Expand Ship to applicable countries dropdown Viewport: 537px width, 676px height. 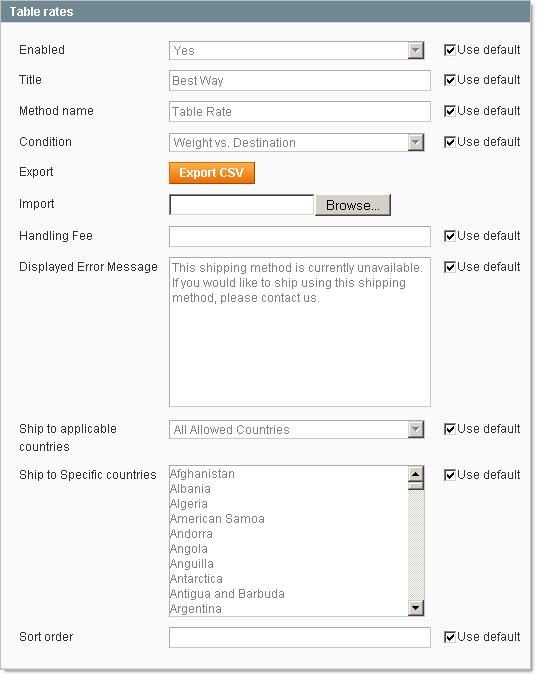point(297,429)
